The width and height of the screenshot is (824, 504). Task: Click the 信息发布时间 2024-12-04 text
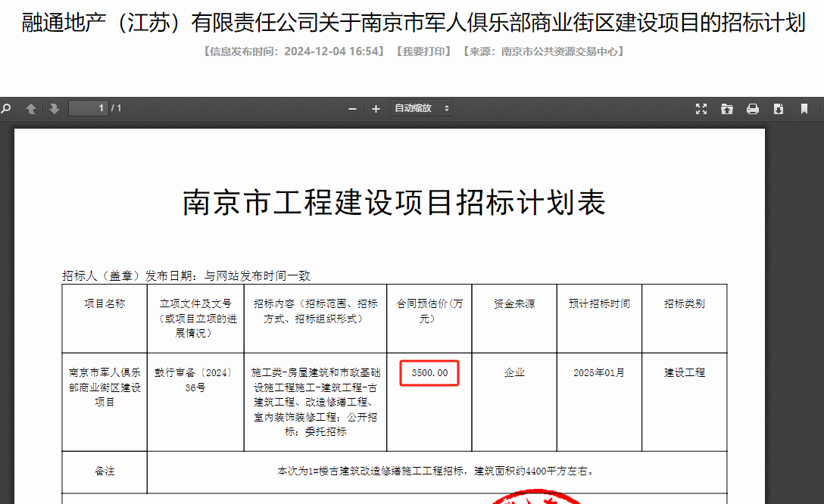tap(294, 51)
